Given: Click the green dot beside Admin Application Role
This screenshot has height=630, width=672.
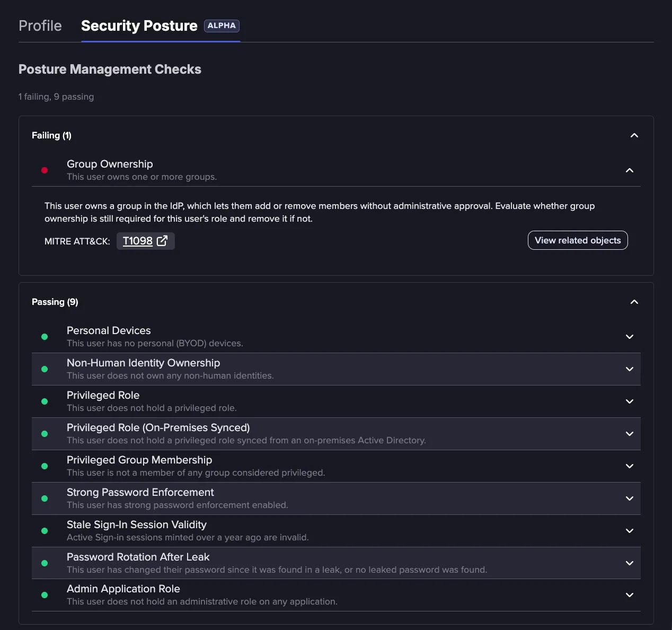Looking at the screenshot, I should click(x=45, y=595).
